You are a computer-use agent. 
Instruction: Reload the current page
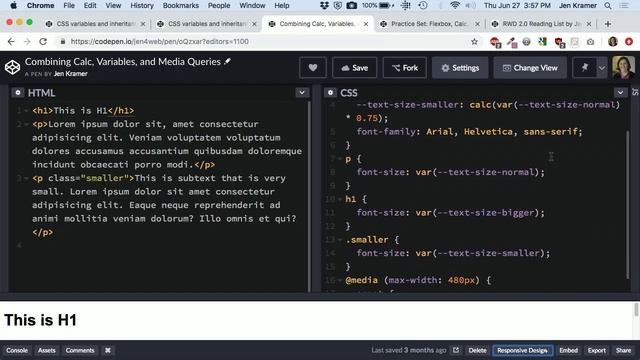(x=43, y=42)
